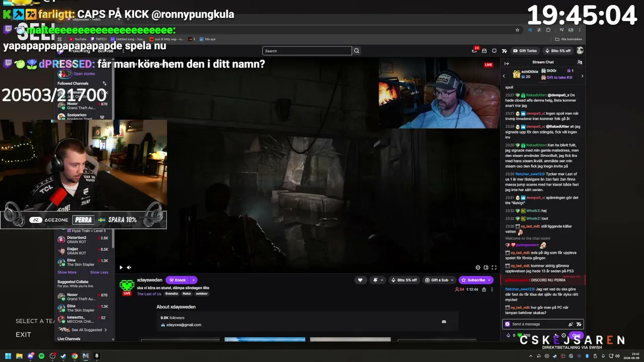Select the outdoor tag

202,294
